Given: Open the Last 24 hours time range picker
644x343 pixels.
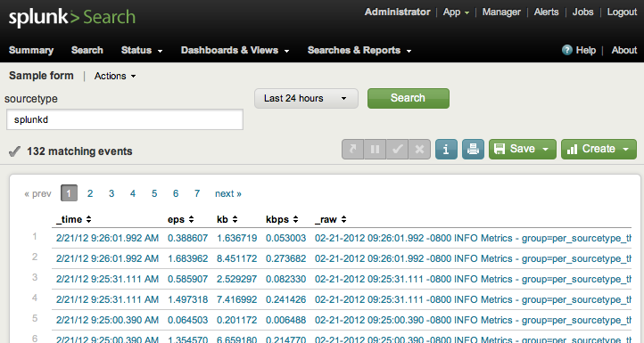Looking at the screenshot, I should click(x=306, y=99).
